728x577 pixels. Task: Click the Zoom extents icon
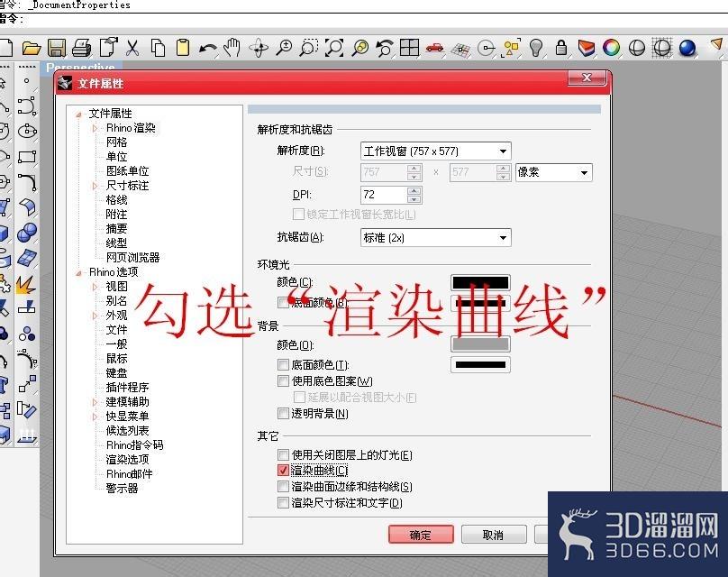coord(334,48)
